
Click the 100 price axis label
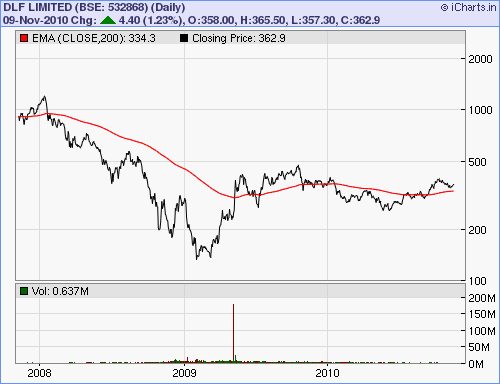click(477, 281)
